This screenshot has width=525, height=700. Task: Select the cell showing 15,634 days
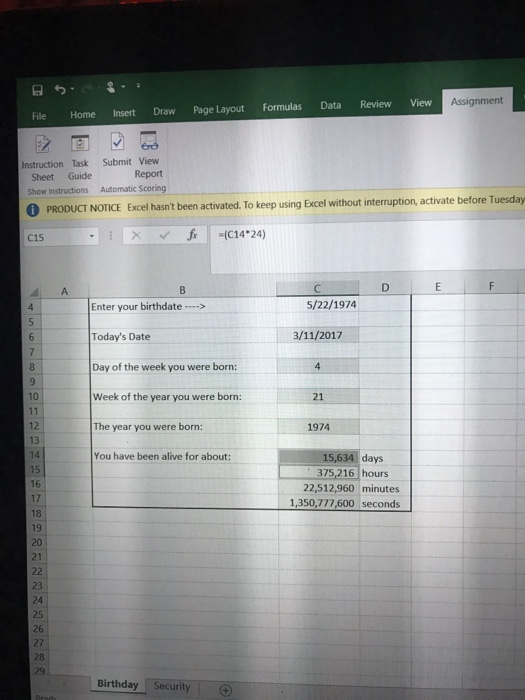[319, 458]
